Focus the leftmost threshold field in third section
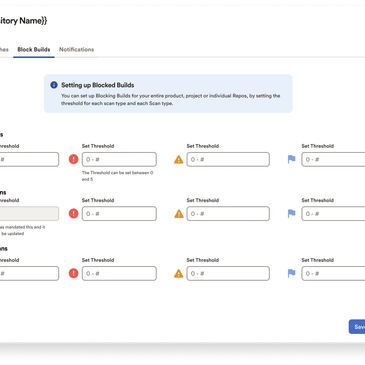This screenshot has width=365, height=365. pos(29,273)
